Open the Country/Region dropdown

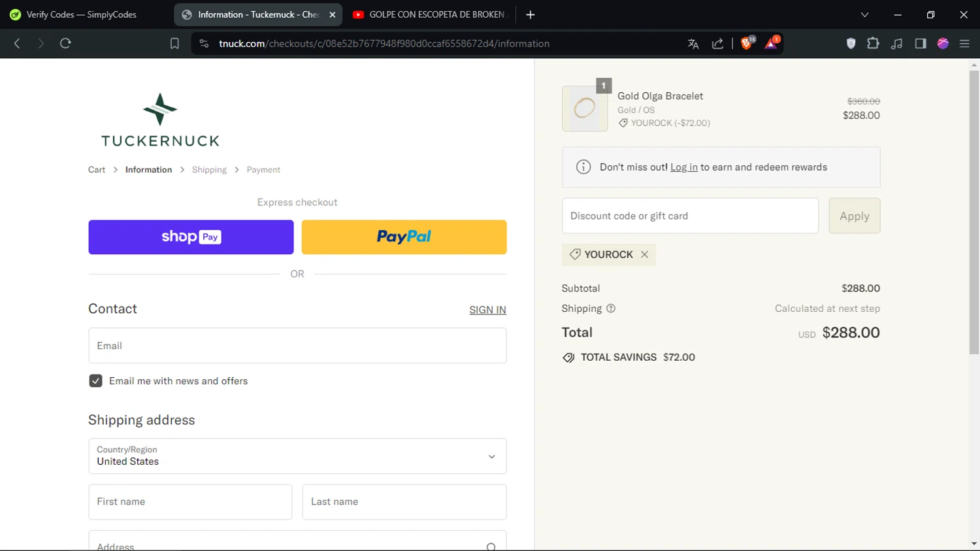297,456
